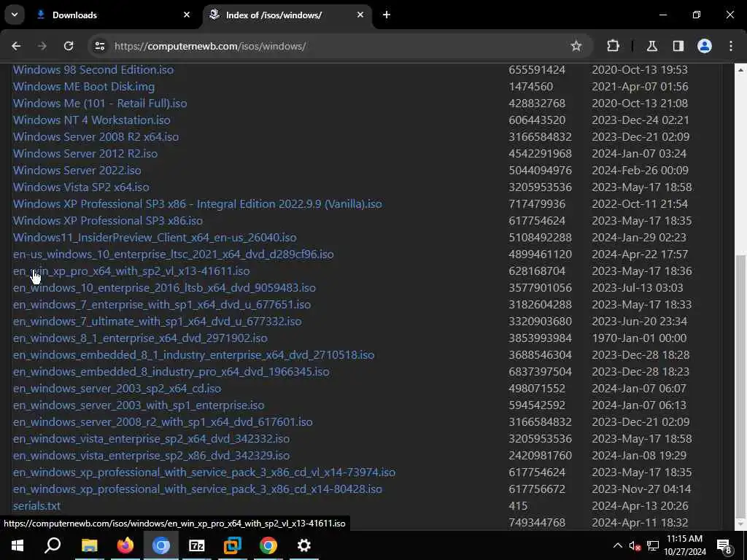Click the browser back arrow
747x560 pixels.
tap(16, 46)
